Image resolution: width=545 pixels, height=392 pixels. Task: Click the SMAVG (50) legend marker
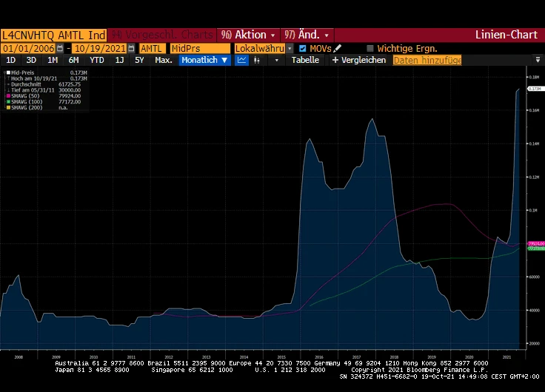[x=7, y=95]
